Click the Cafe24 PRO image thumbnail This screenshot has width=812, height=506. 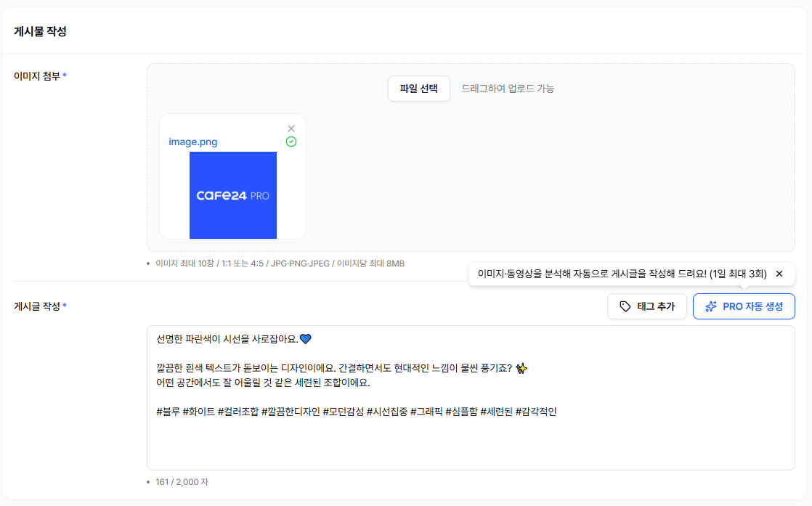point(233,195)
